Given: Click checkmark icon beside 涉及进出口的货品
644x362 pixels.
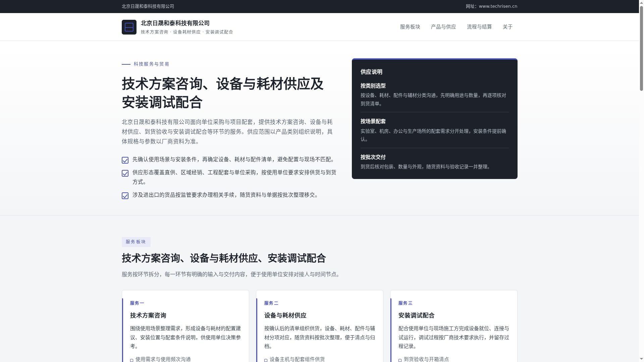Looking at the screenshot, I should 125,196.
